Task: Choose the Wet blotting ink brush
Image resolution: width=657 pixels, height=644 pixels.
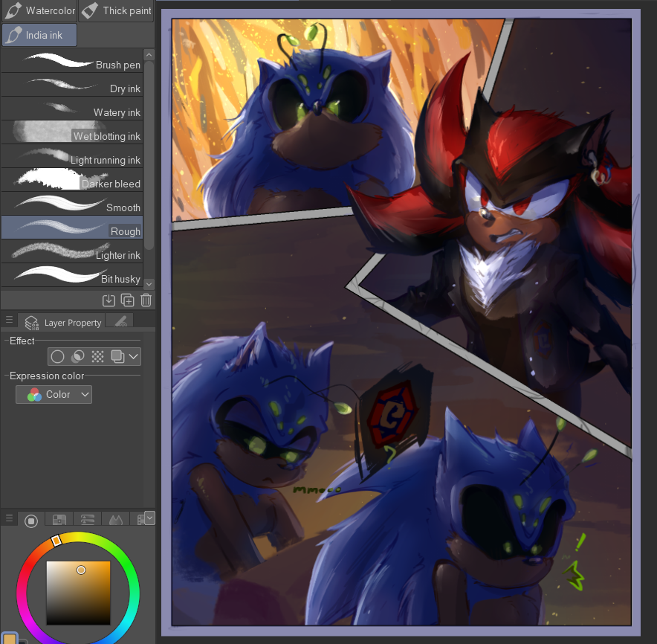Action: click(72, 132)
